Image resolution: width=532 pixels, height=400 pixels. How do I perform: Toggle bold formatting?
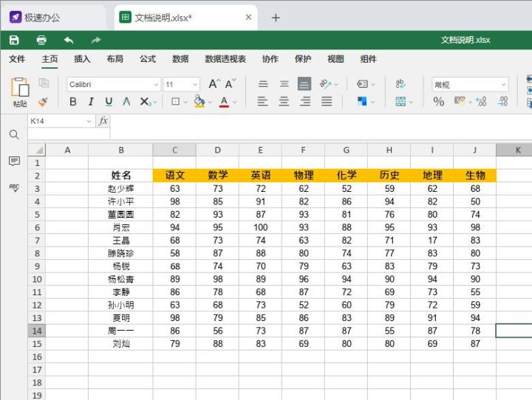pos(73,101)
